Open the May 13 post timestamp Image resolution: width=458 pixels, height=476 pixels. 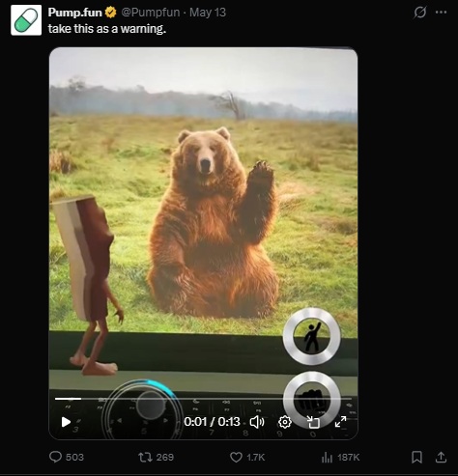click(x=208, y=13)
